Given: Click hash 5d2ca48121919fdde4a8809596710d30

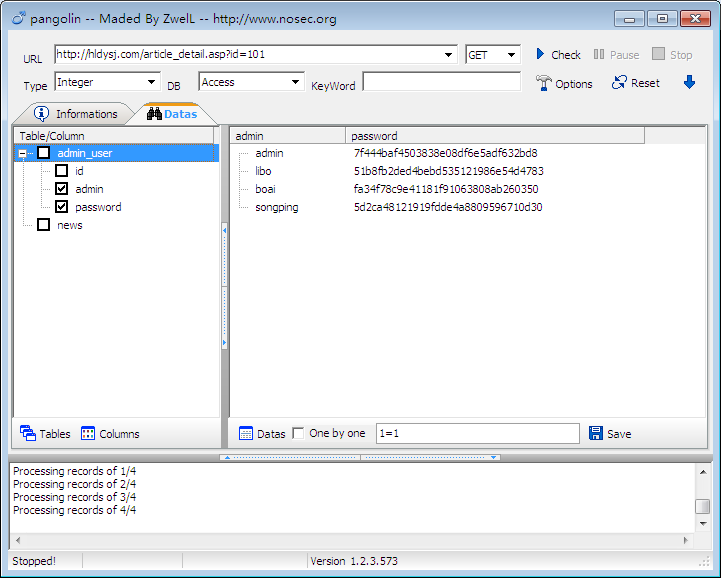Looking at the screenshot, I should tap(448, 207).
